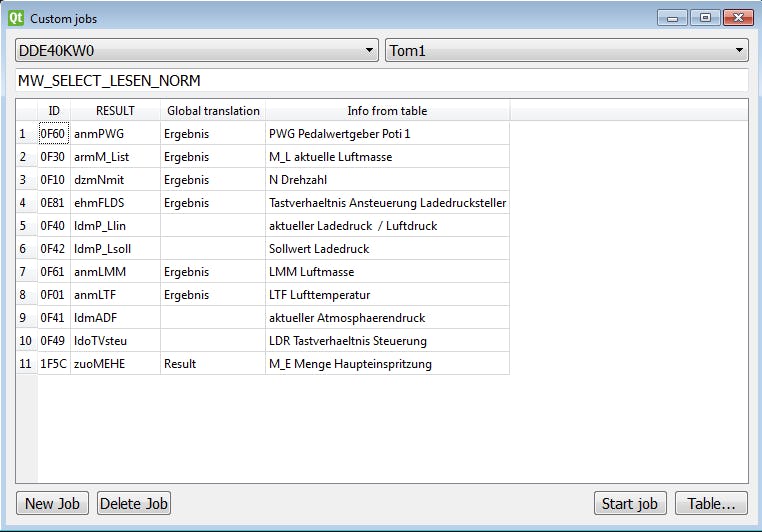Open the Table... dialog button
Viewport: 762px width, 532px height.
pos(711,503)
